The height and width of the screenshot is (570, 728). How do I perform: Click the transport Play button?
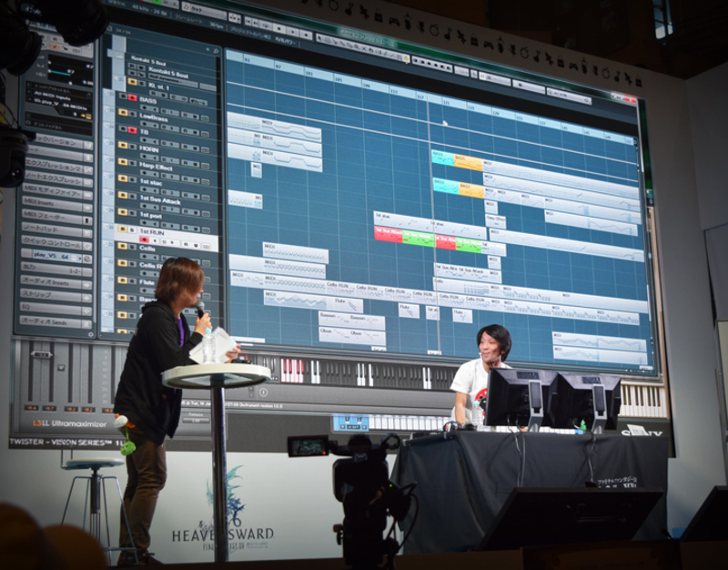[x=292, y=30]
